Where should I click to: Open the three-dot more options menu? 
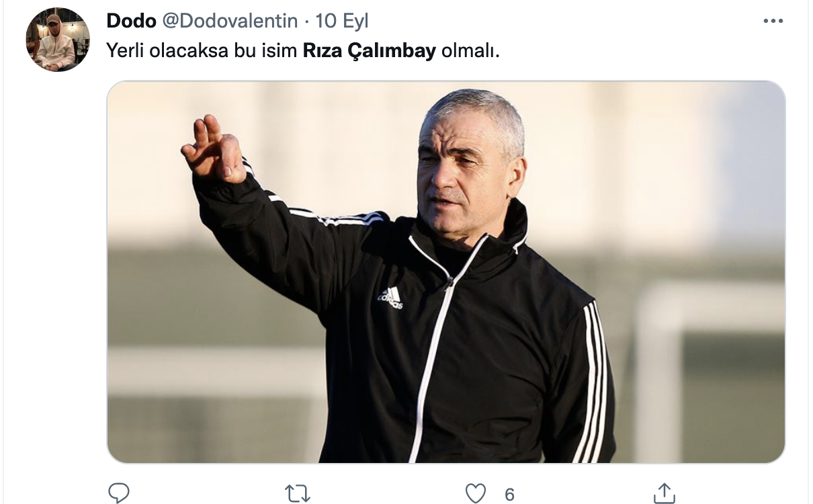pos(773,22)
